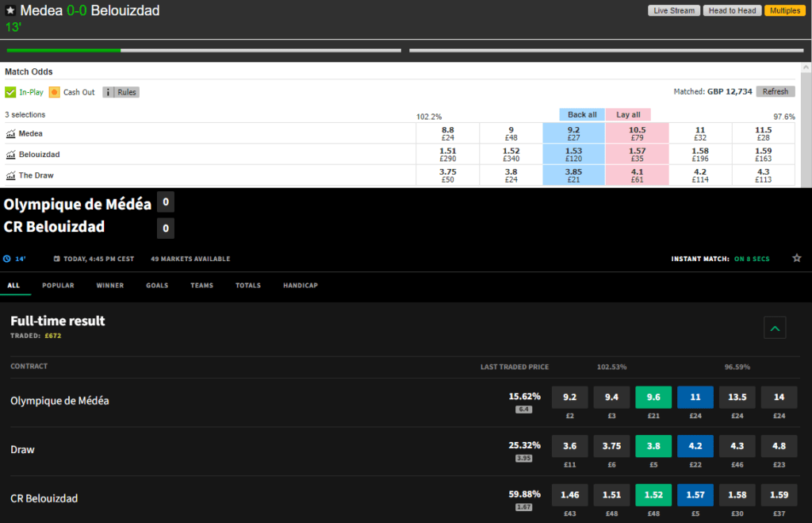Click the 'TRADED: £672' text
Image resolution: width=812 pixels, height=523 pixels.
pyautogui.click(x=36, y=336)
